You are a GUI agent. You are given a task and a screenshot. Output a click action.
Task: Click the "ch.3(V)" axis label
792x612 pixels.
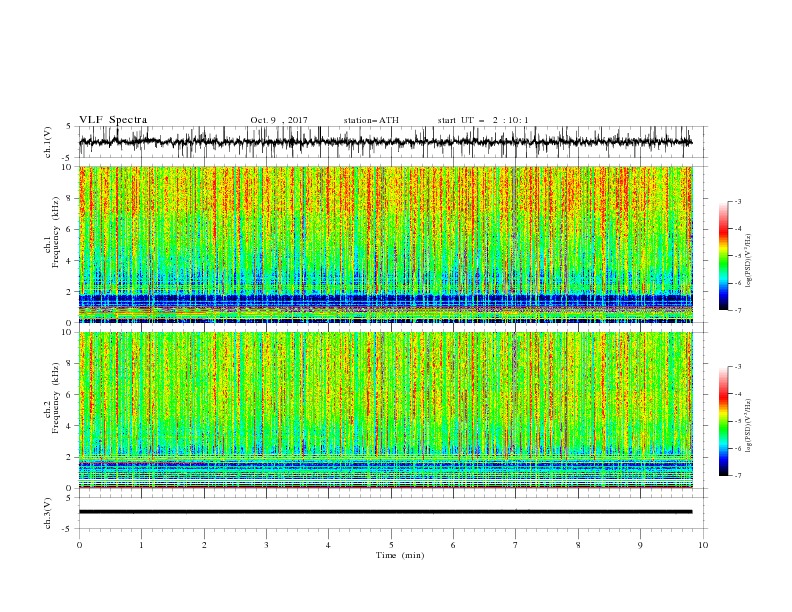point(48,513)
